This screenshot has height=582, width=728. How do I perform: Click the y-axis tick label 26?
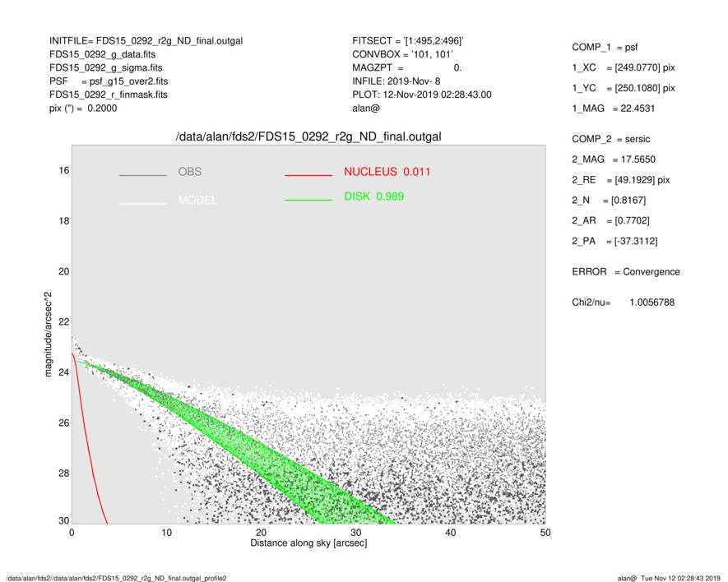click(x=64, y=423)
